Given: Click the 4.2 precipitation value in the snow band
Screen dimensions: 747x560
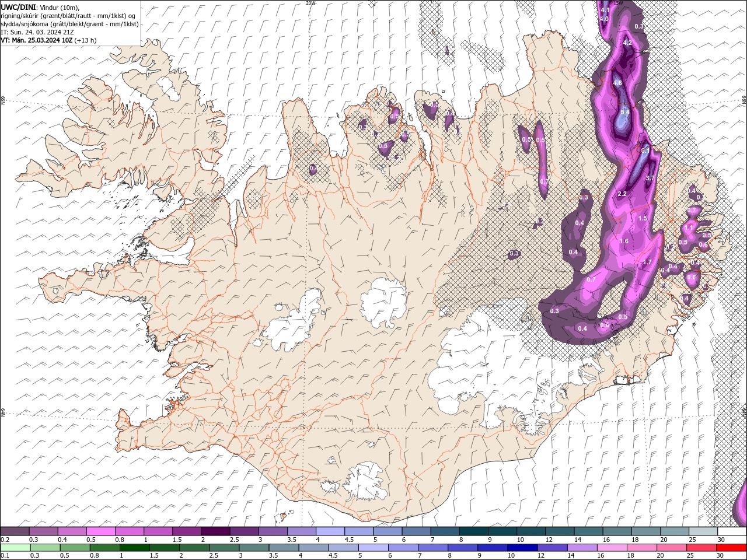Looking at the screenshot, I should 627,43.
